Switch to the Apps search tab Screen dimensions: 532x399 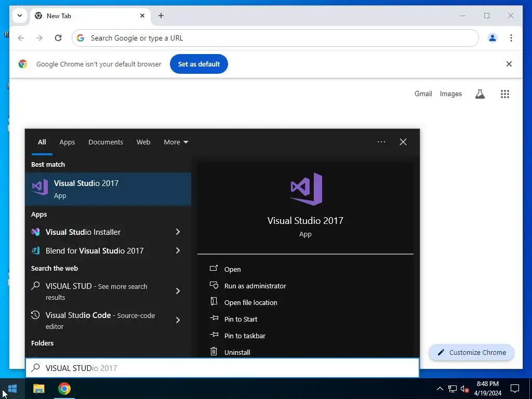click(67, 142)
